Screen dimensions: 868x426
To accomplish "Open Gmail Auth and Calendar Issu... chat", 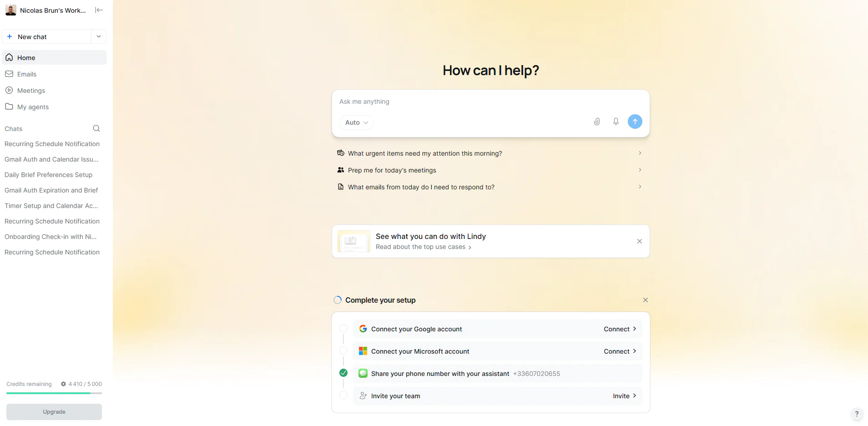I will 52,159.
